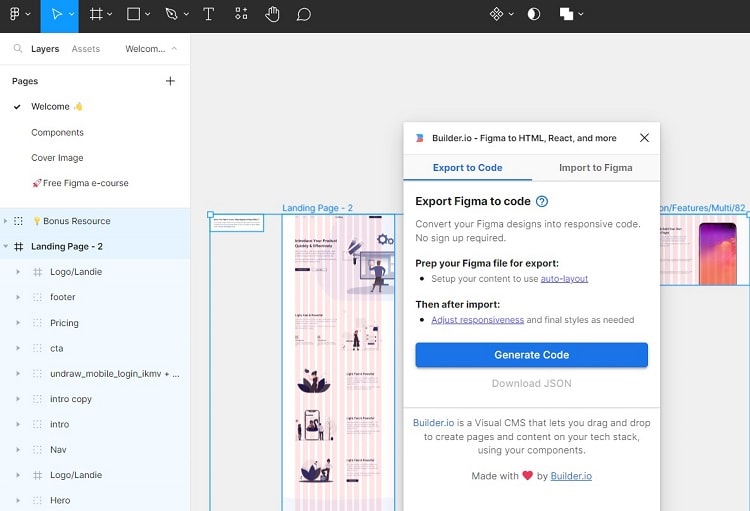Select the Text tool

(209, 14)
